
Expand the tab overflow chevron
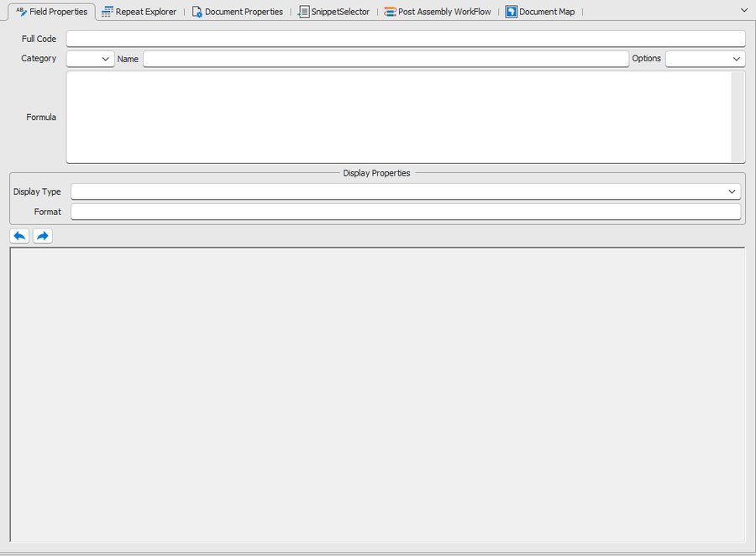click(x=744, y=10)
